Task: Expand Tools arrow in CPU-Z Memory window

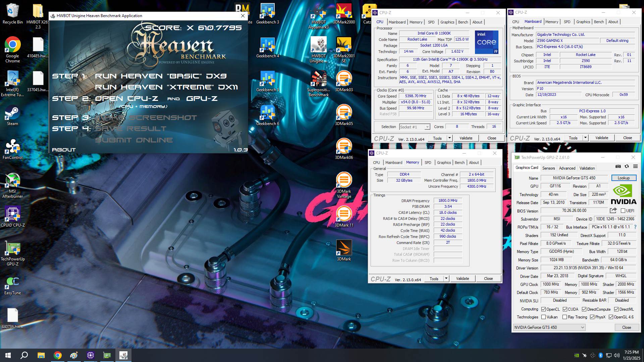Action: (x=446, y=279)
